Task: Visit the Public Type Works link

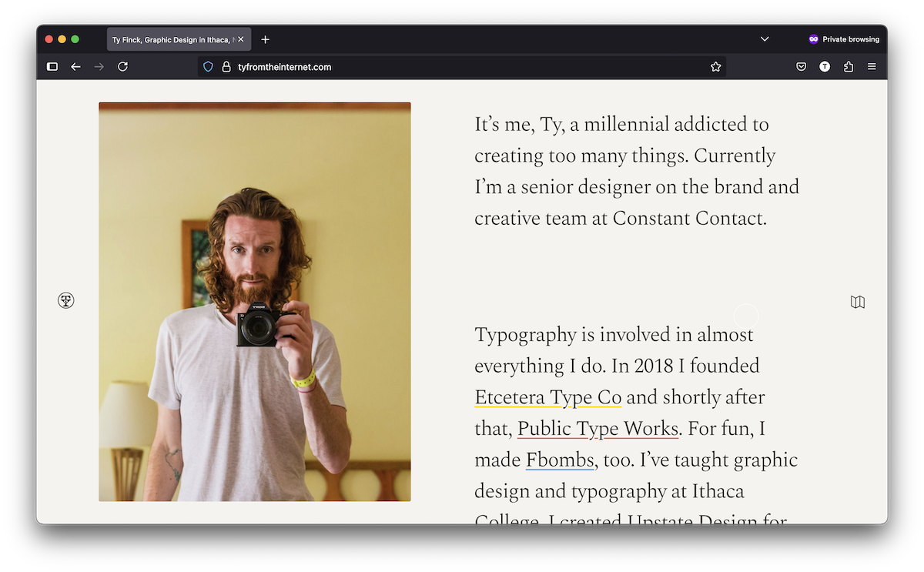Action: click(x=598, y=428)
